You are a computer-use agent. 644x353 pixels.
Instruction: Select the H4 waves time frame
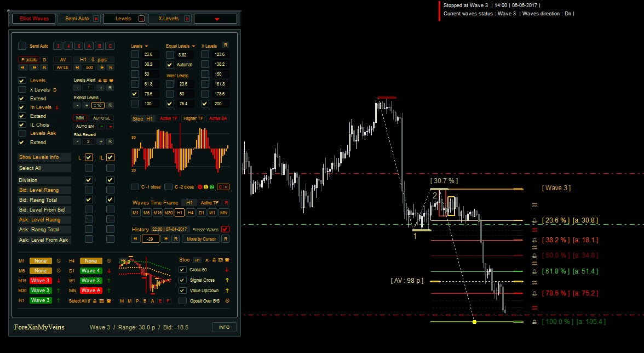[x=190, y=213]
